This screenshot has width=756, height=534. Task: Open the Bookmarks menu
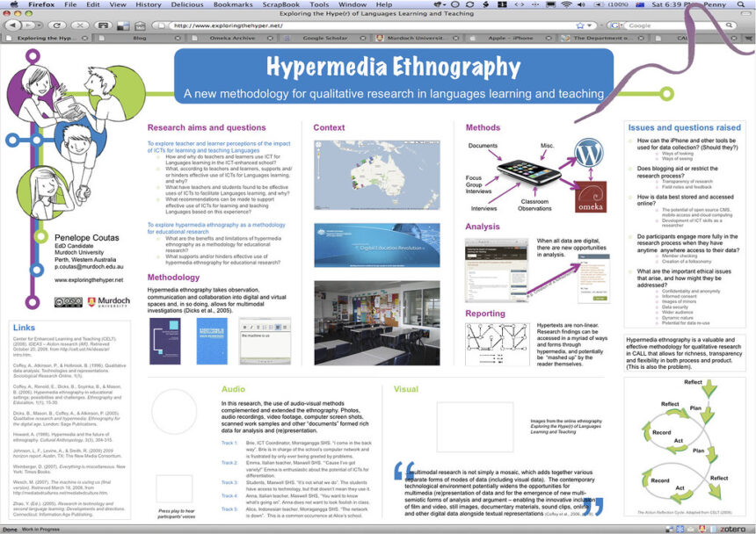[x=233, y=4]
